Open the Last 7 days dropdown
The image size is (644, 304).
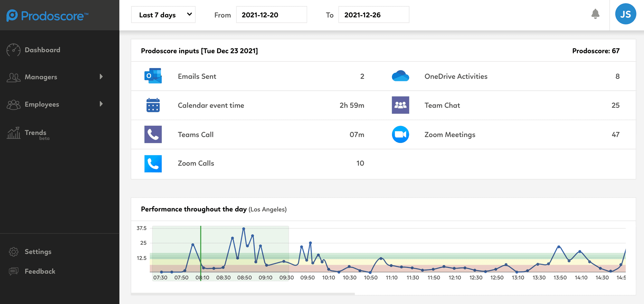(163, 15)
